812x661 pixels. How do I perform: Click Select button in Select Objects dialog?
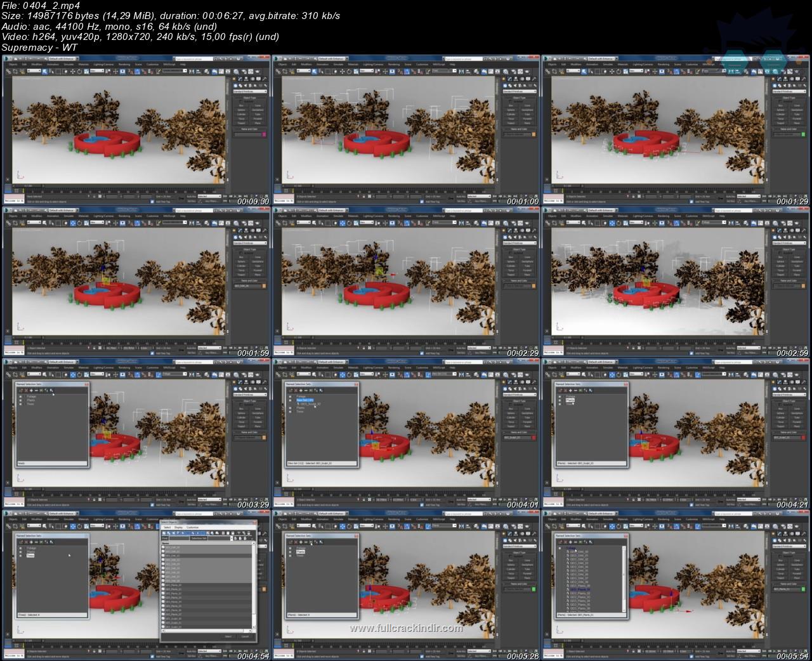pos(228,636)
